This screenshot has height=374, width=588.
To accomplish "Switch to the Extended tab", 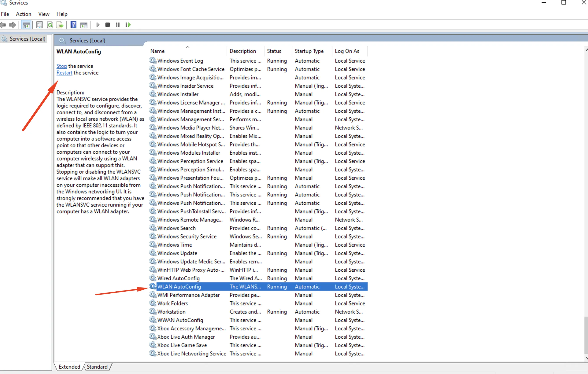I will point(69,367).
